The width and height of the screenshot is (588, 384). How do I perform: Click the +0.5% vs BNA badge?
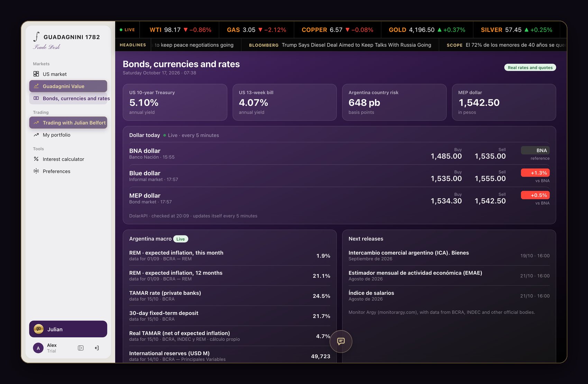click(x=535, y=195)
